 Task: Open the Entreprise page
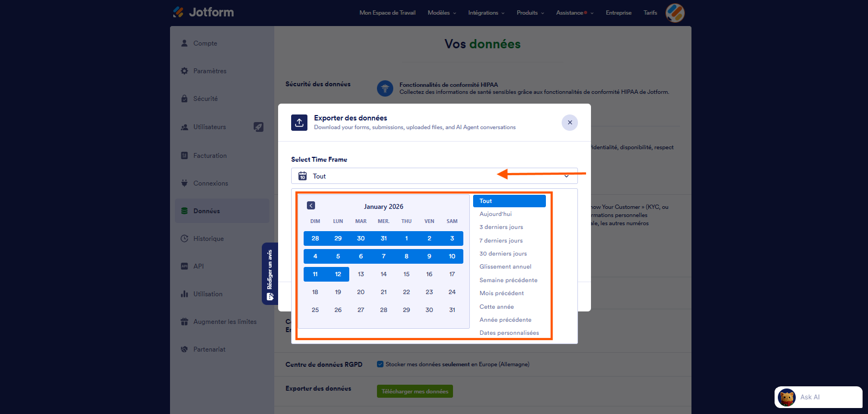tap(619, 12)
